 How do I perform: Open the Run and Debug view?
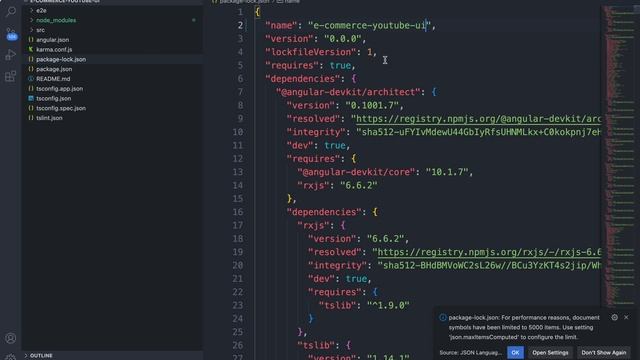11,55
